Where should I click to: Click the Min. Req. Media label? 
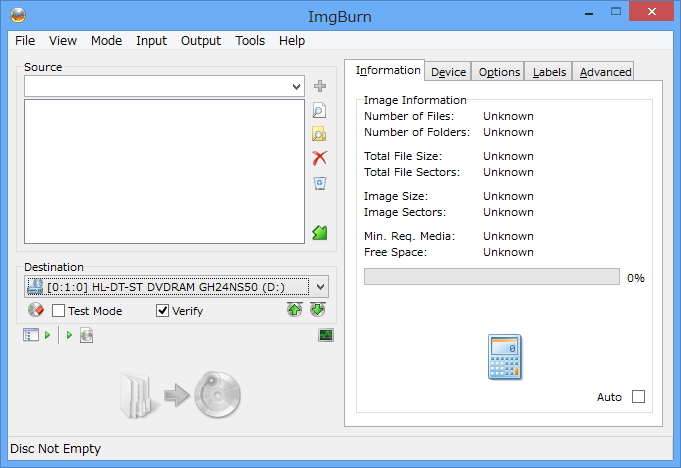[x=409, y=236]
